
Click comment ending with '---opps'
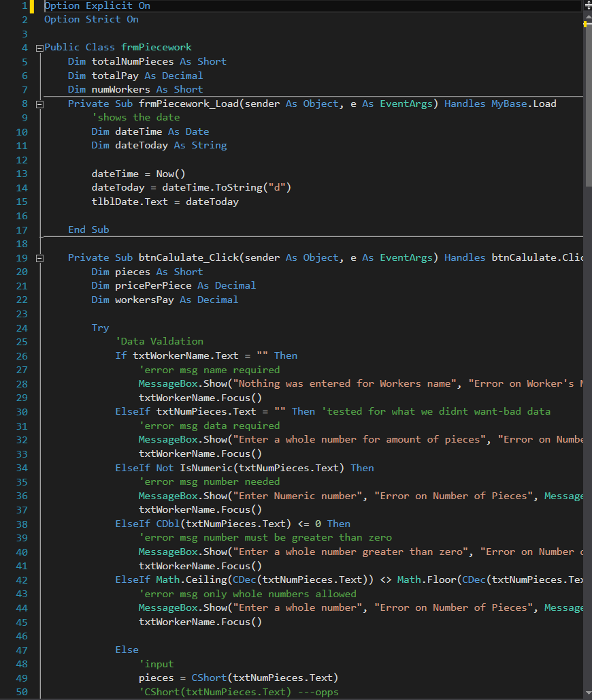tap(238, 693)
